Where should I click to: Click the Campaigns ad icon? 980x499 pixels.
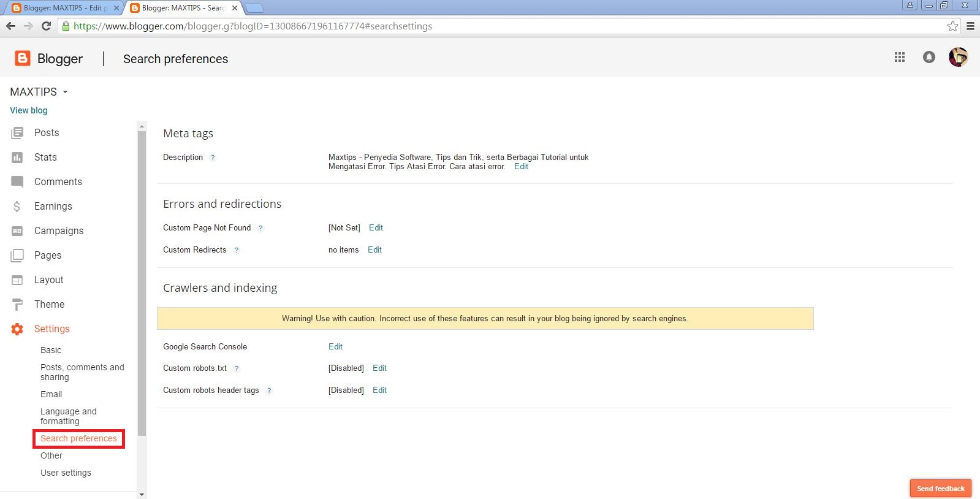tap(17, 231)
